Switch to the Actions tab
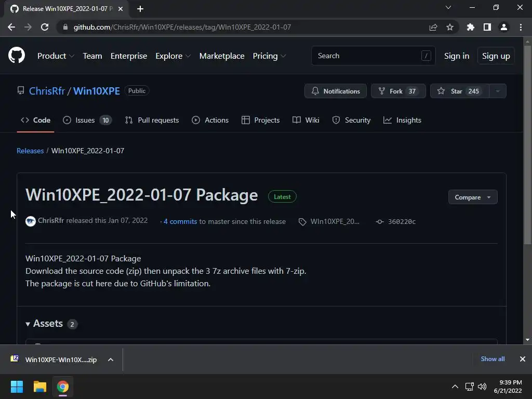The height and width of the screenshot is (399, 532). click(x=210, y=120)
